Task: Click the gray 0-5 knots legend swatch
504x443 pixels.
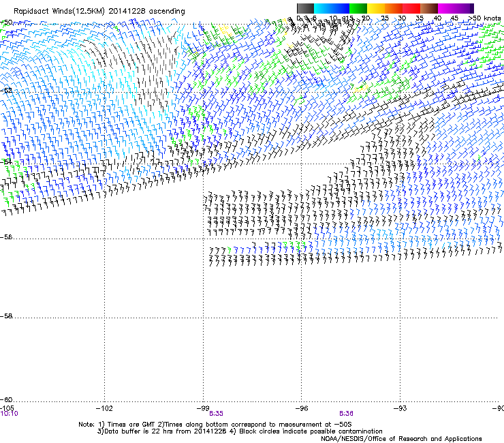Action: [305, 8]
